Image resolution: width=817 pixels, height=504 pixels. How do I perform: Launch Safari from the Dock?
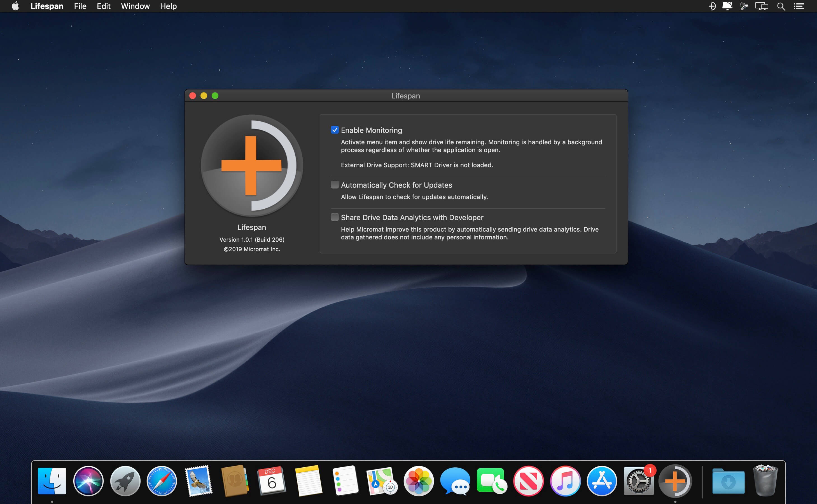(x=162, y=481)
